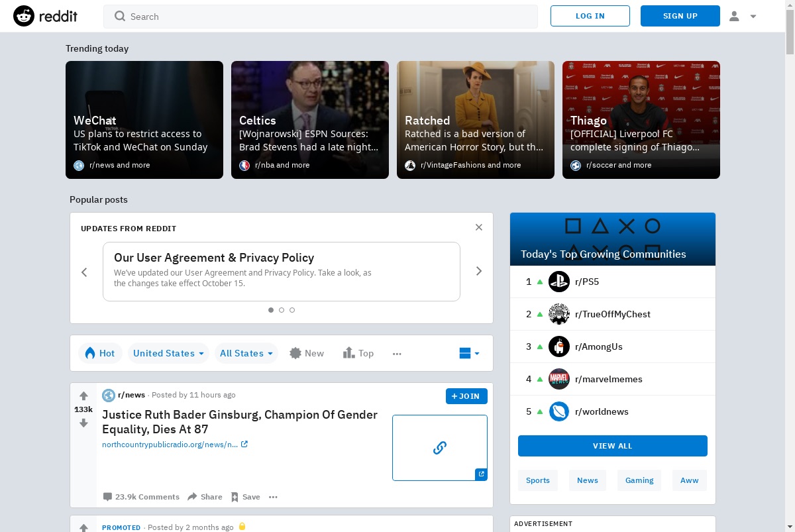
Task: Click r/soccer and more on Thiago card
Action: 619,165
